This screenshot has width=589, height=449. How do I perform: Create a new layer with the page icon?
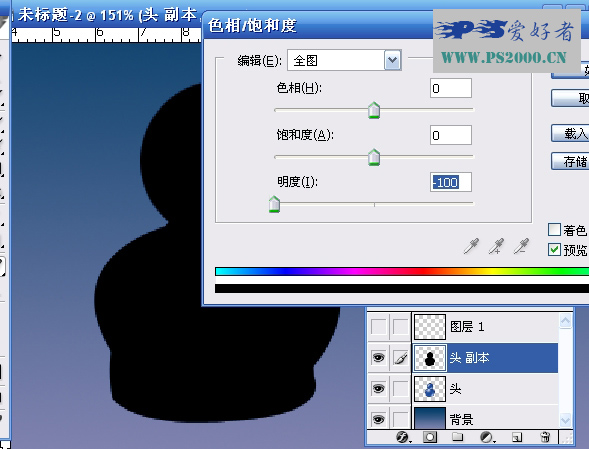pos(517,437)
